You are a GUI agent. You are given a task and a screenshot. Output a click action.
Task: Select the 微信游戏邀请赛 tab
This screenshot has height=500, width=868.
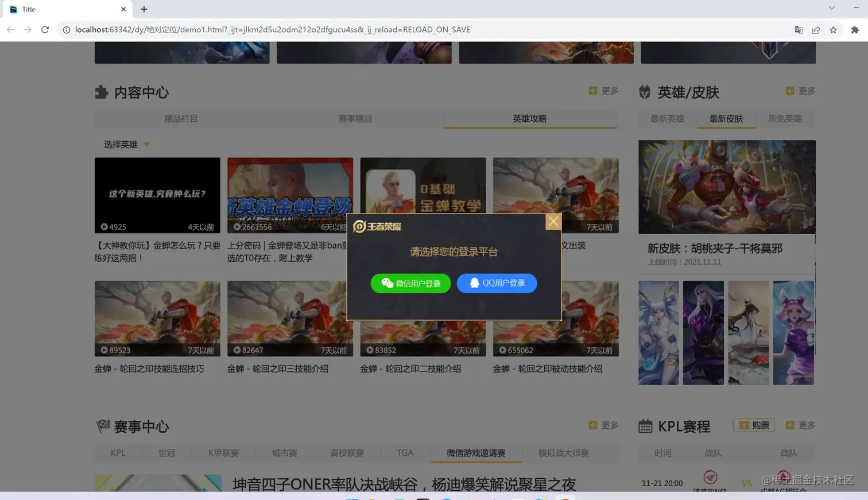click(476, 453)
